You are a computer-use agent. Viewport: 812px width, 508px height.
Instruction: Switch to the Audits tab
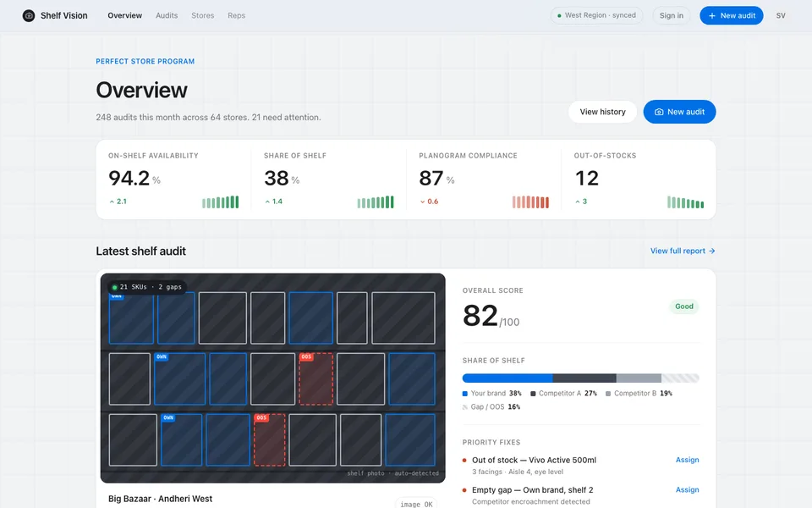point(167,15)
